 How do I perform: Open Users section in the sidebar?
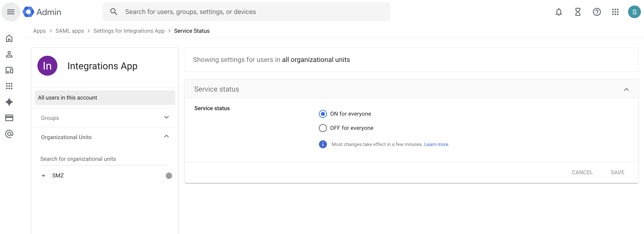(9, 54)
